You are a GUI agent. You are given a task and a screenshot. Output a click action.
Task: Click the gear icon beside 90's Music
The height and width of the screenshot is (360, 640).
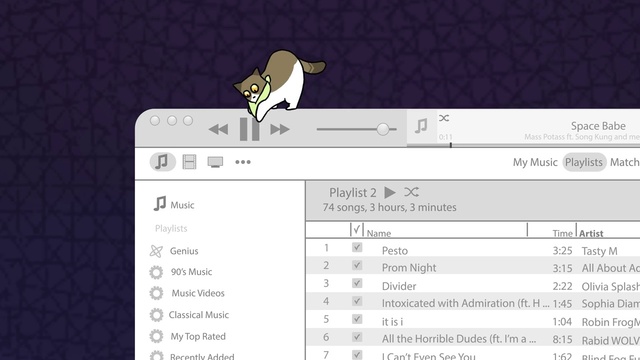156,272
